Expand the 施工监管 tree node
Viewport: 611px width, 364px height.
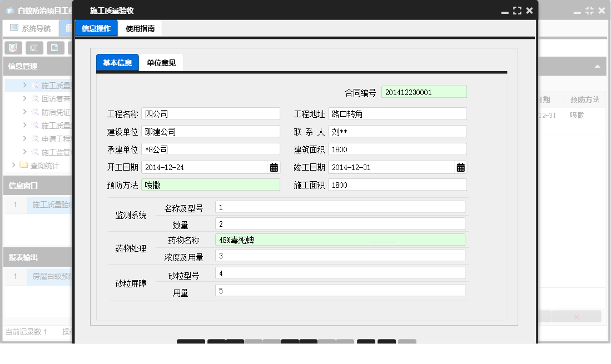click(x=24, y=152)
